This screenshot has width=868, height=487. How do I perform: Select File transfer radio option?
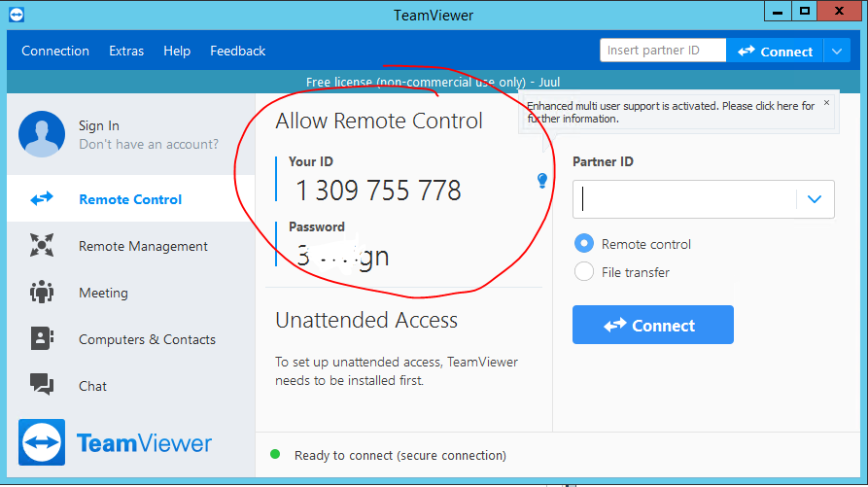tap(584, 272)
